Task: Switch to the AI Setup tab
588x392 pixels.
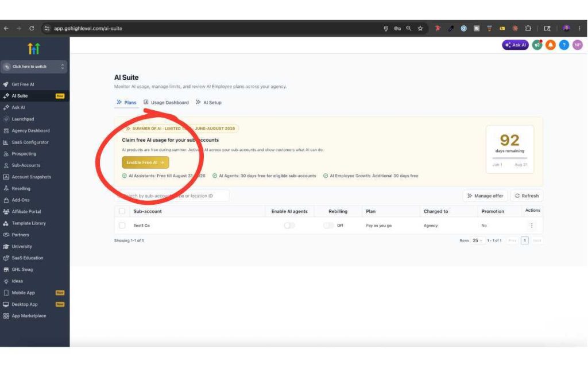Action: (208, 102)
